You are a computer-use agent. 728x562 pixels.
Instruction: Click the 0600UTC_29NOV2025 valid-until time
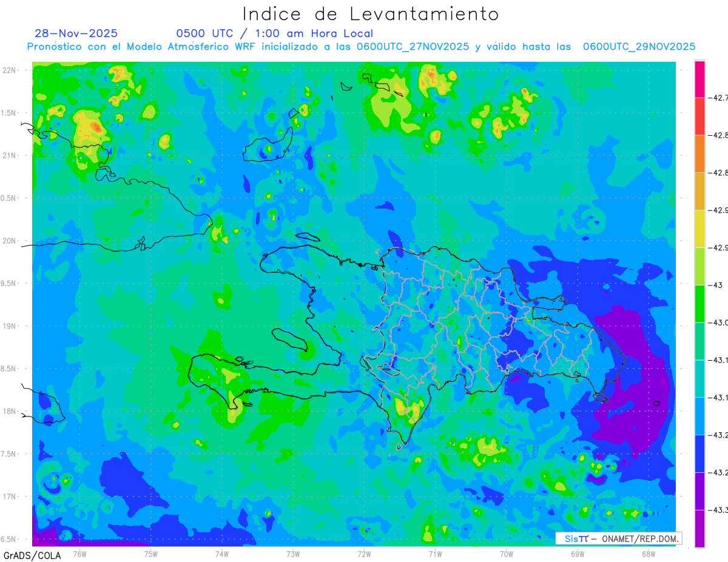pos(639,47)
